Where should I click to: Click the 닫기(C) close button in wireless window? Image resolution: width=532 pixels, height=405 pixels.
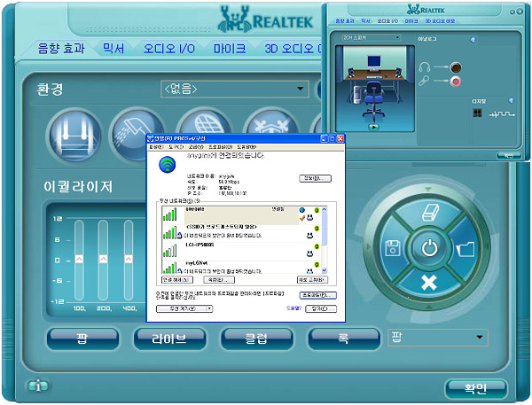321,308
